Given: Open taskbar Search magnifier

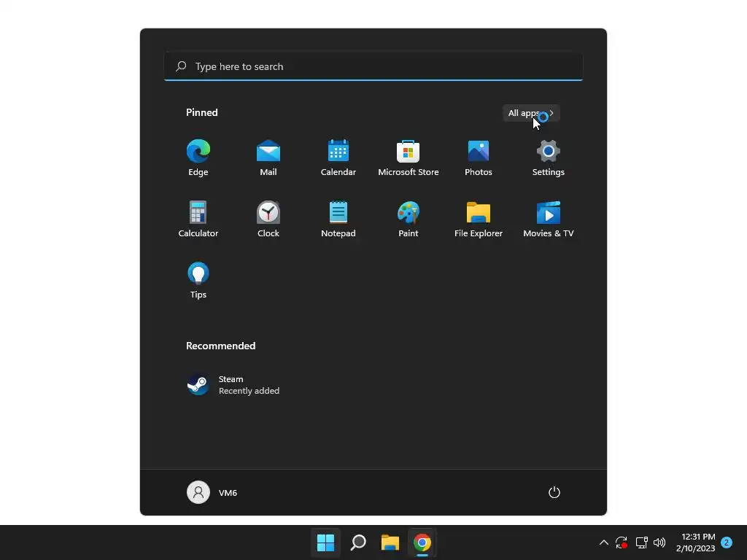Looking at the screenshot, I should coord(358,542).
